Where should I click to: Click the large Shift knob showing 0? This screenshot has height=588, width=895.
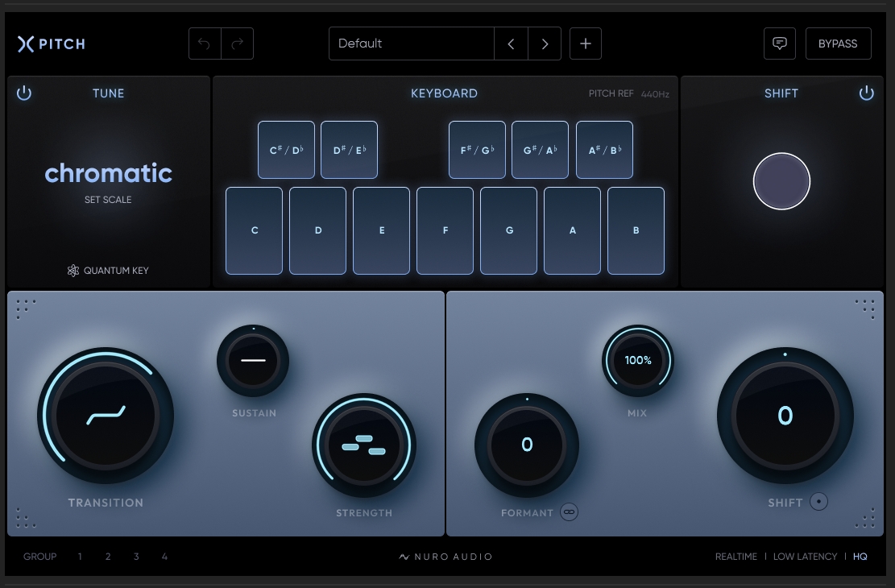coord(785,416)
